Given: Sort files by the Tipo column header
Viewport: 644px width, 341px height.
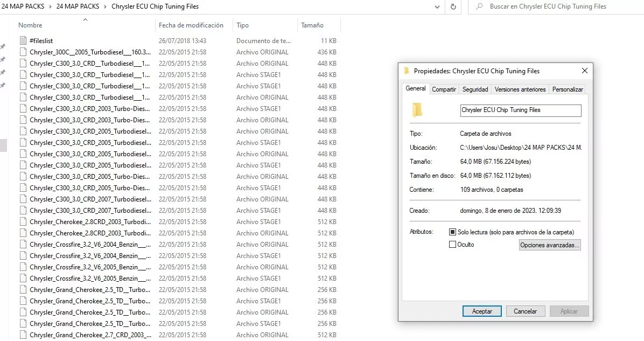Looking at the screenshot, I should tap(243, 25).
